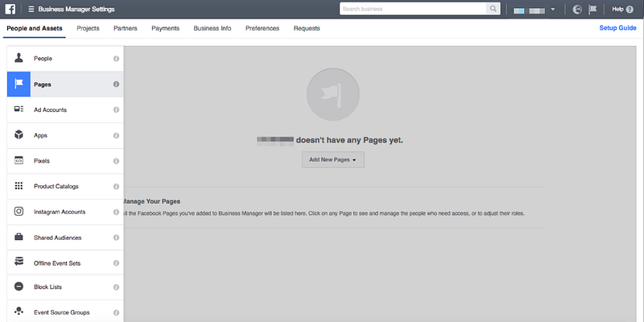Show info tooltip for Pixels
Screen dimensions: 644x322
[116, 161]
